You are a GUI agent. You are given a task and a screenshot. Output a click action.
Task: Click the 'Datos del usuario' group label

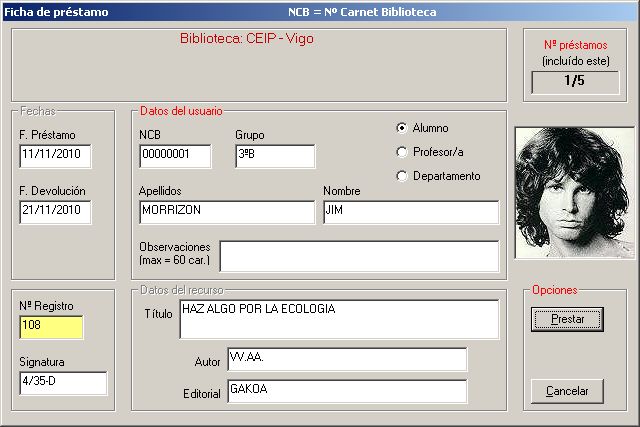click(181, 111)
